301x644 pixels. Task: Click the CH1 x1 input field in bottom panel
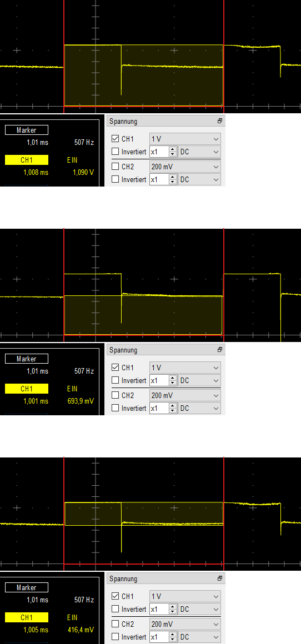click(159, 608)
